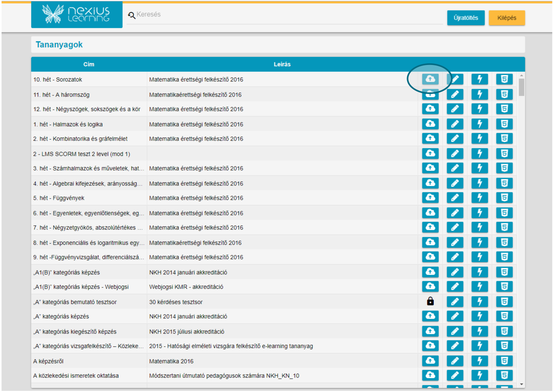Click cloud upload icon for 7. hét - Négyzetgyökös row
This screenshot has height=392, width=554.
[430, 227]
